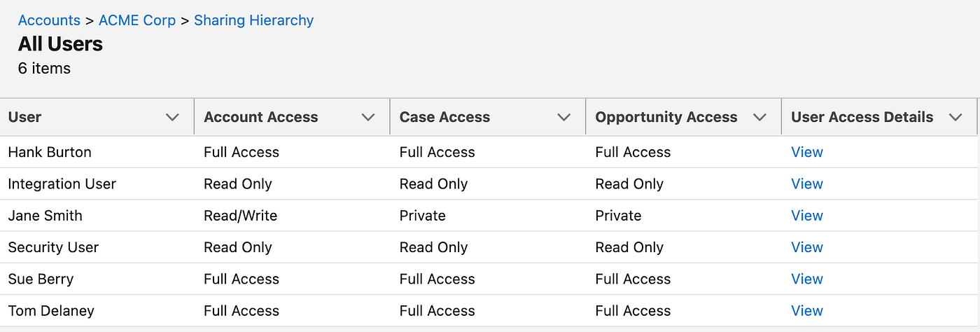
Task: Open the Case Access column chevron
Action: [x=564, y=118]
